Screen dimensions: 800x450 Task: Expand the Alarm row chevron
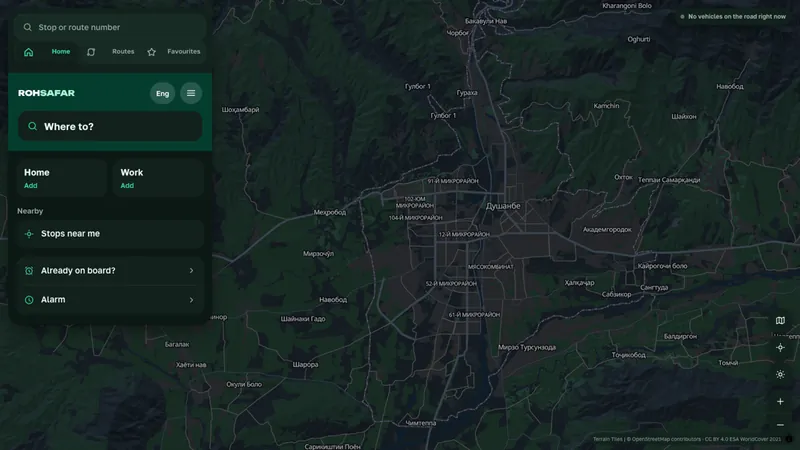[x=191, y=300]
